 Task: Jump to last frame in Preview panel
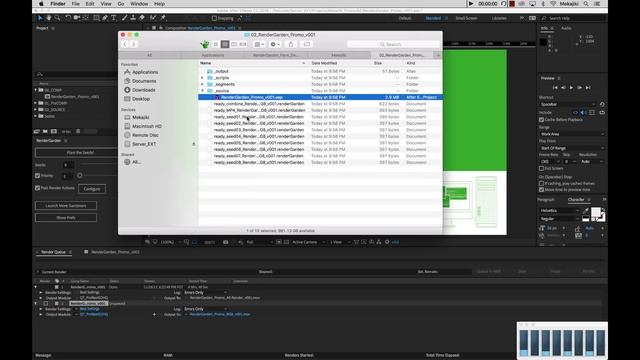tap(588, 87)
